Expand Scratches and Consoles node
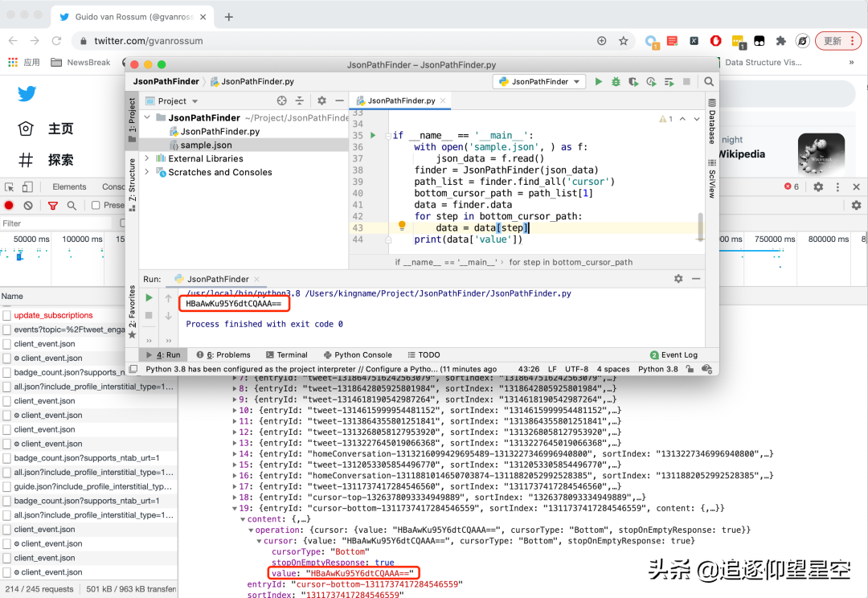The height and width of the screenshot is (598, 868). click(x=147, y=172)
